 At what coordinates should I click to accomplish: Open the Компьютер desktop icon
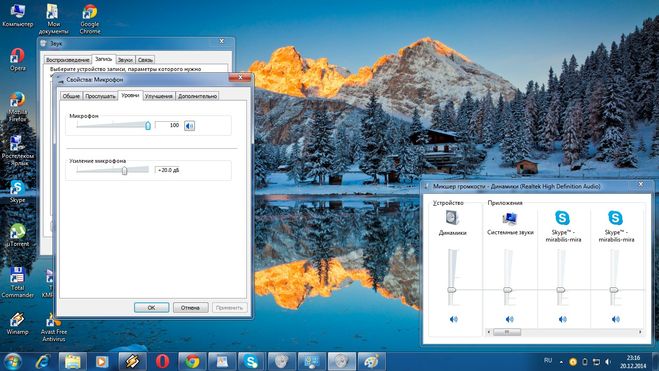(17, 15)
